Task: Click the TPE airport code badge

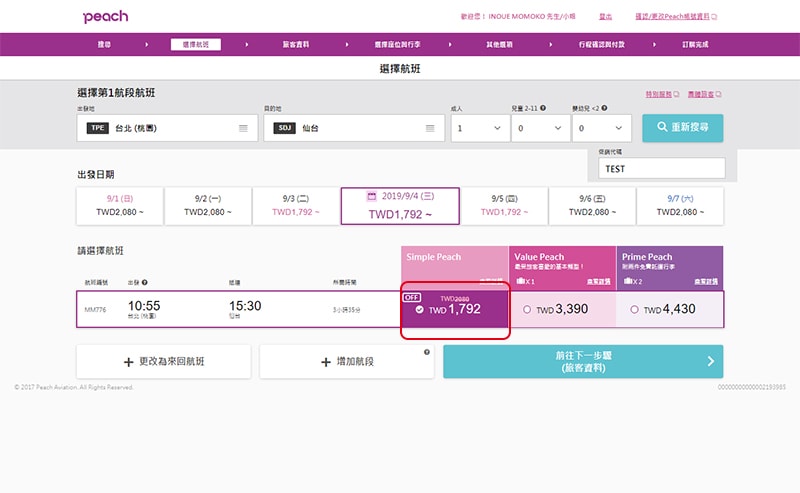Action: [x=97, y=128]
